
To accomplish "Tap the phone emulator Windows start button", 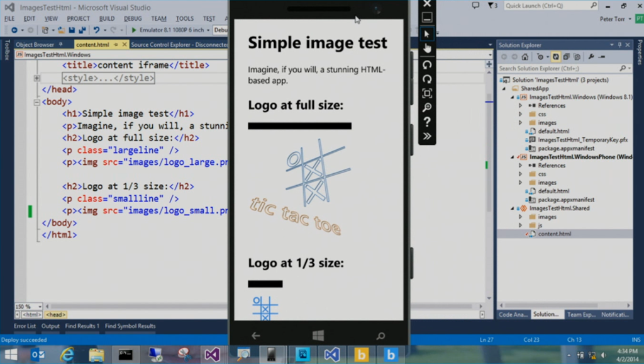I will 318,336.
